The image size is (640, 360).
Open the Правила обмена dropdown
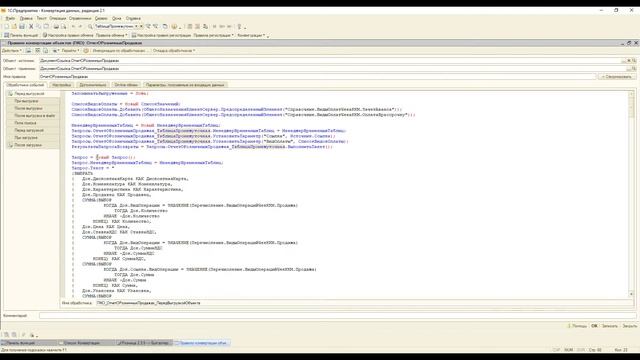tap(111, 36)
